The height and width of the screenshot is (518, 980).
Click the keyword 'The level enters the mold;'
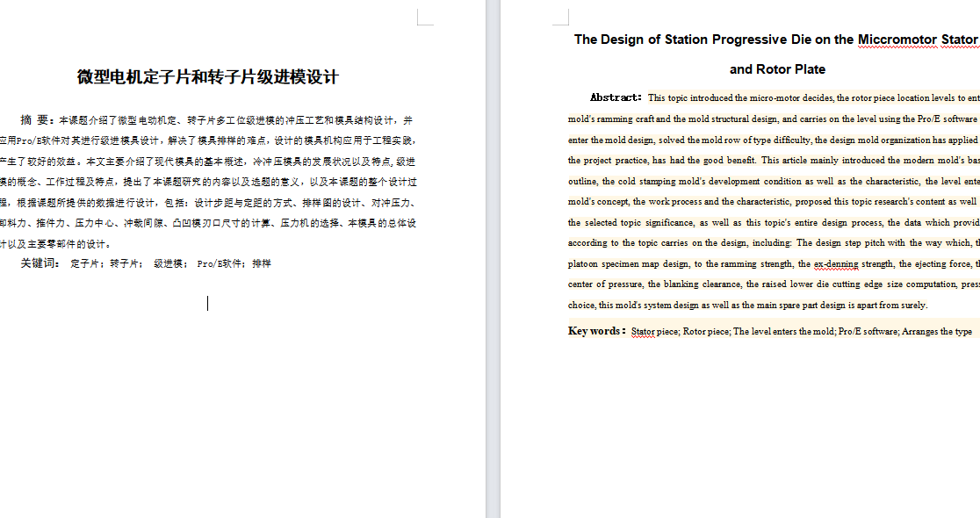784,332
